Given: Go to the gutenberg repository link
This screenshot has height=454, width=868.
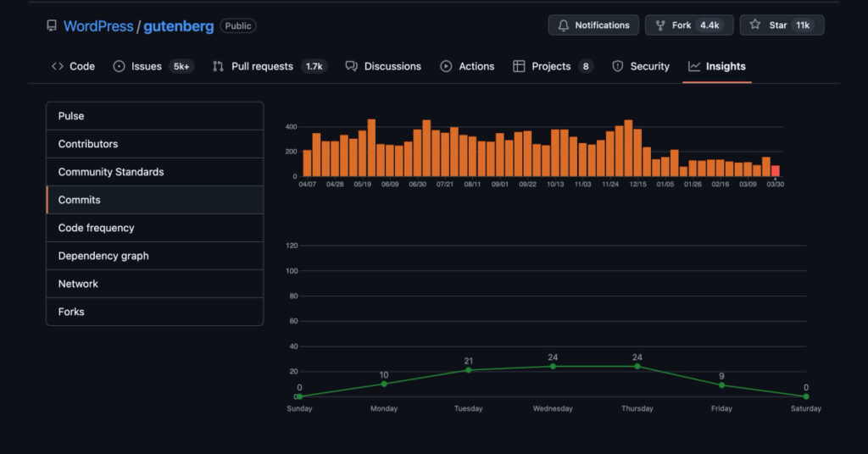Looking at the screenshot, I should [178, 26].
